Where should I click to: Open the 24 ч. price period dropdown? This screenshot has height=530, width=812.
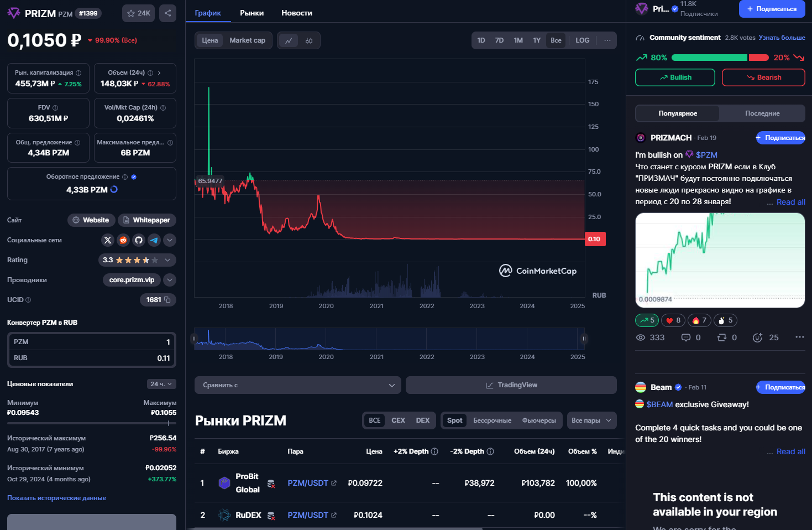tap(161, 384)
